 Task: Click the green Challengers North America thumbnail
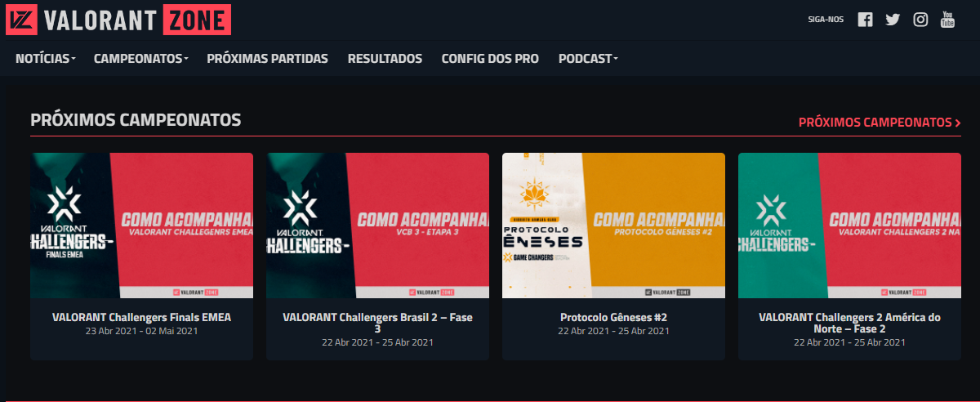click(x=849, y=226)
